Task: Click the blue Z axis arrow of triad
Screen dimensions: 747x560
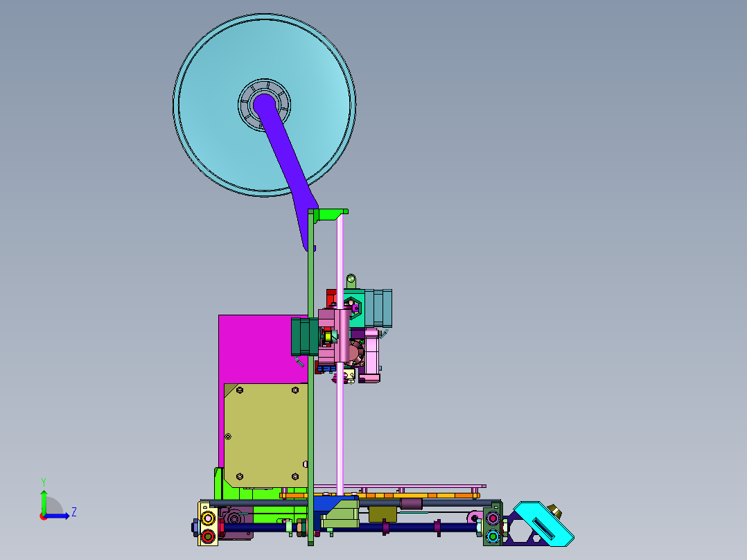Action: [x=58, y=516]
